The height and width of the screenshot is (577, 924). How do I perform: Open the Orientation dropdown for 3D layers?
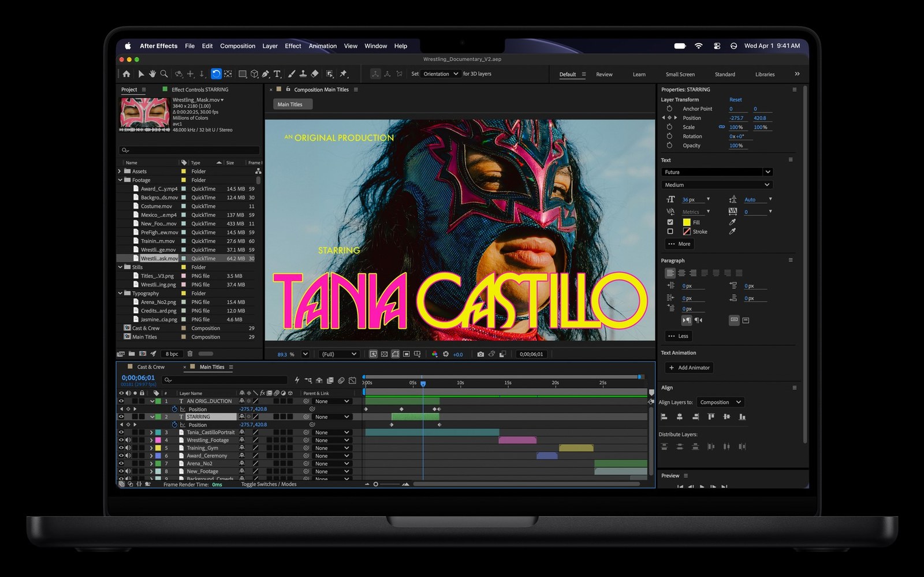441,74
